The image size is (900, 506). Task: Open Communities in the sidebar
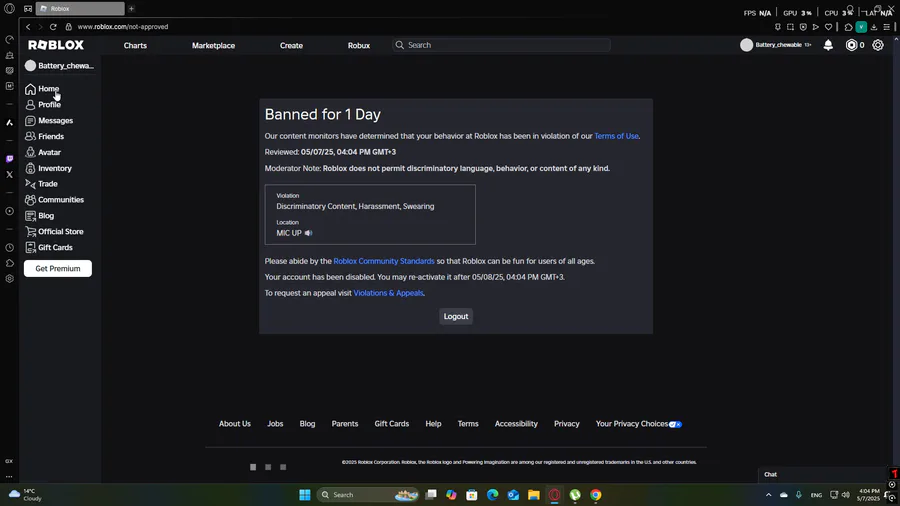[x=55, y=200]
